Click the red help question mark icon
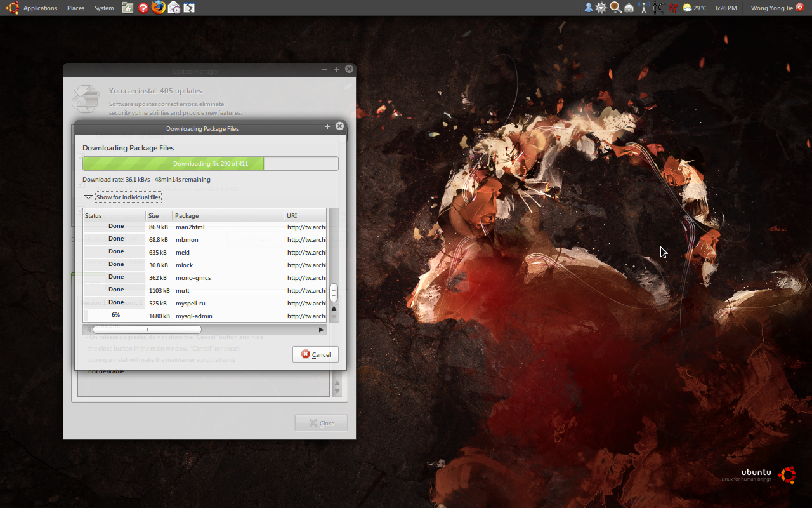This screenshot has height=508, width=812. (x=143, y=8)
